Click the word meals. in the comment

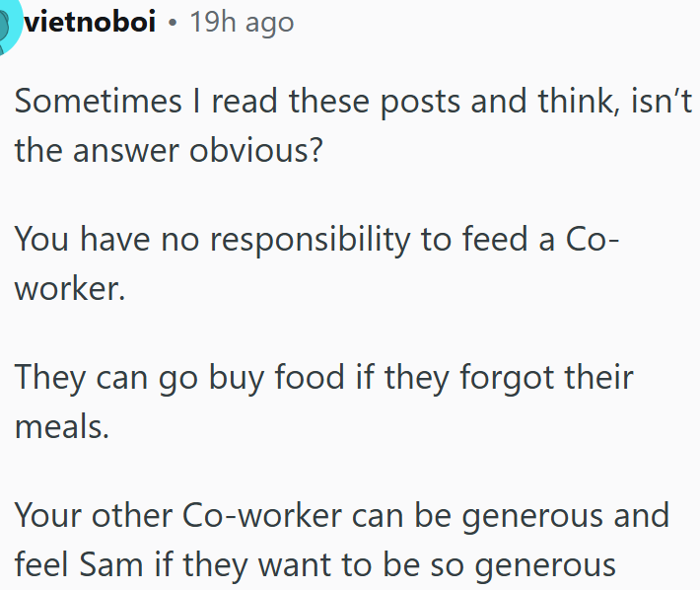point(62,427)
